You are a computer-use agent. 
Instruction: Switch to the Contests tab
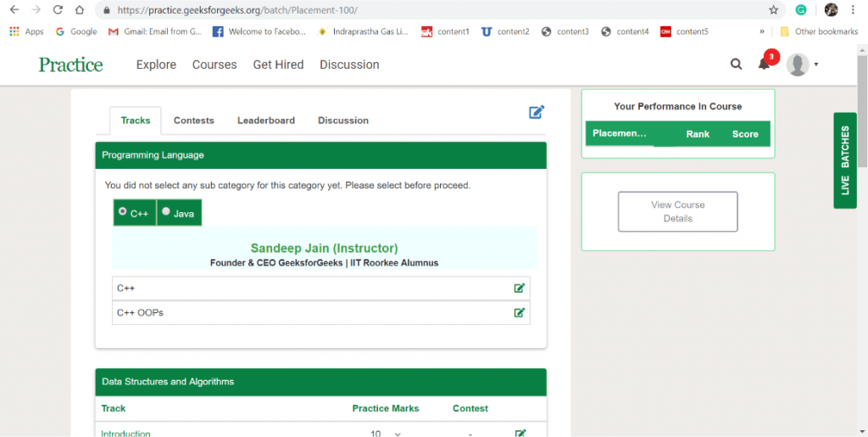click(x=194, y=120)
